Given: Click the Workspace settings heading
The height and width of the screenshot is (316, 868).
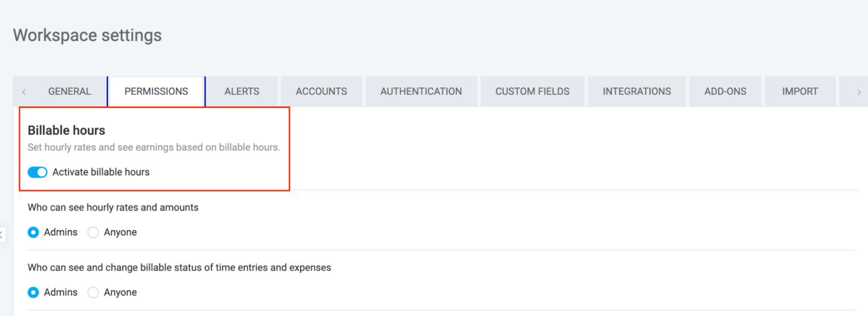Looking at the screenshot, I should click(87, 35).
